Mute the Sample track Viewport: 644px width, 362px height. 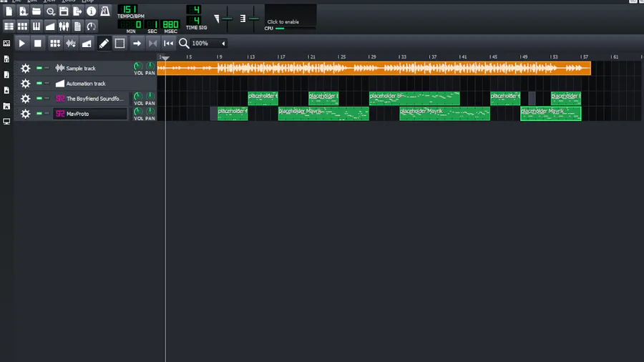pos(39,68)
